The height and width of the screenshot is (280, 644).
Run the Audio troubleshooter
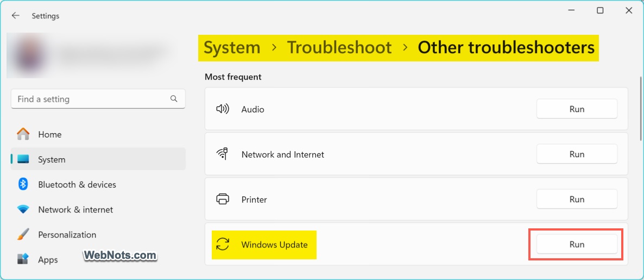pos(577,109)
